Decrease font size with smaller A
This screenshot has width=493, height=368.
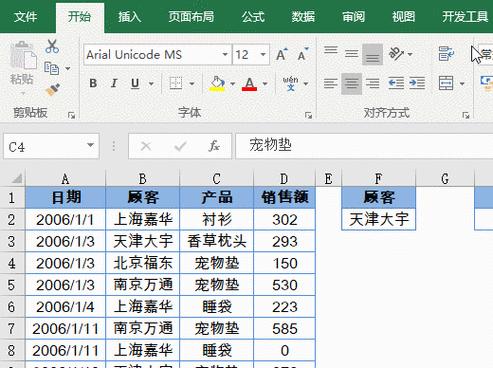click(x=303, y=54)
